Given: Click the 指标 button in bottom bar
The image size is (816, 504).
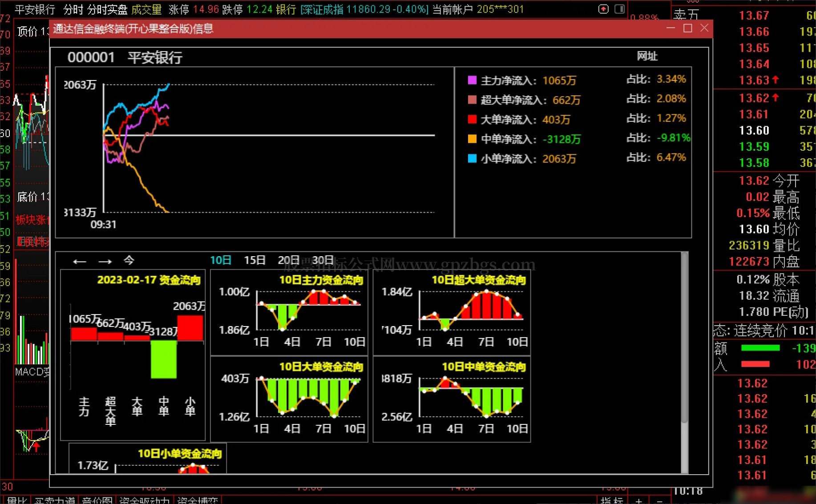Looking at the screenshot, I should point(612,500).
